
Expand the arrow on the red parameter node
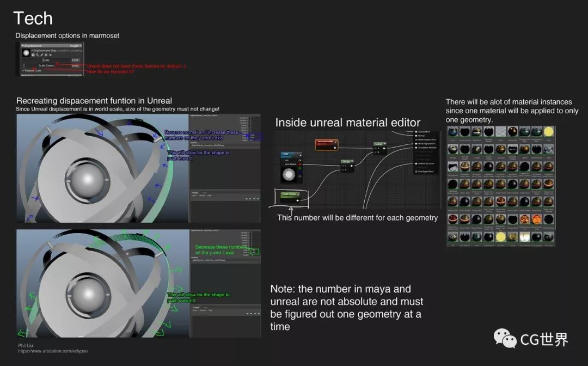[335, 142]
